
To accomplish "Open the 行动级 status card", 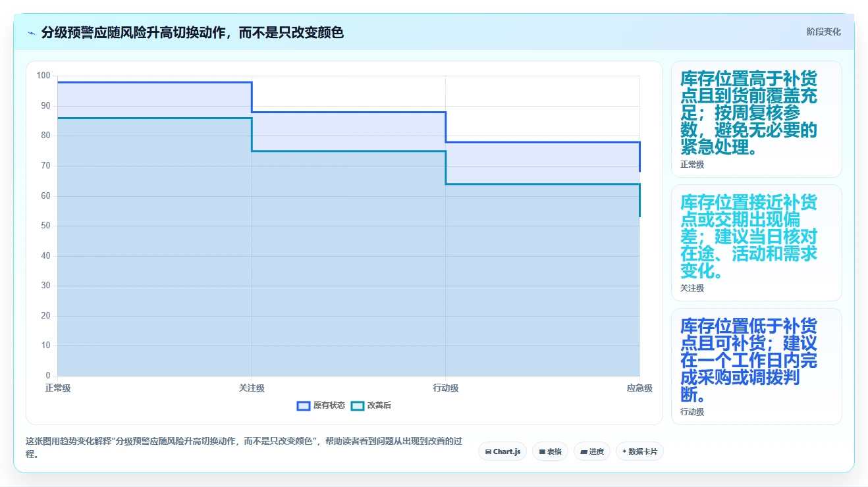I will [x=757, y=367].
